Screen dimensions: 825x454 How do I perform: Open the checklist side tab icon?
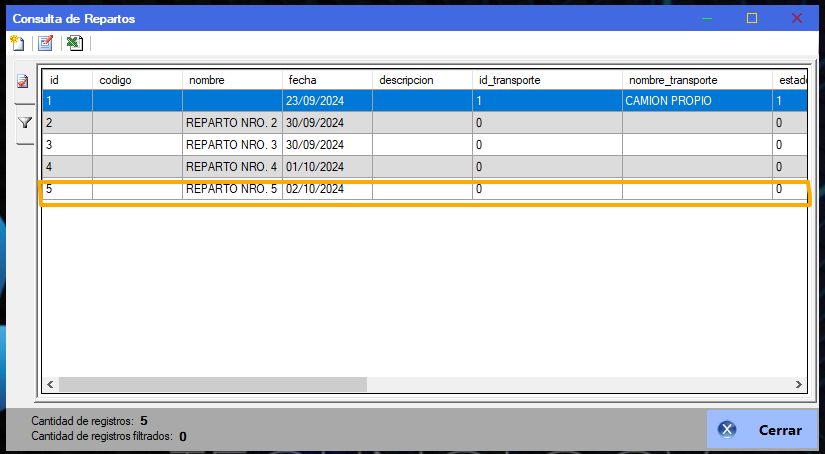[24, 83]
